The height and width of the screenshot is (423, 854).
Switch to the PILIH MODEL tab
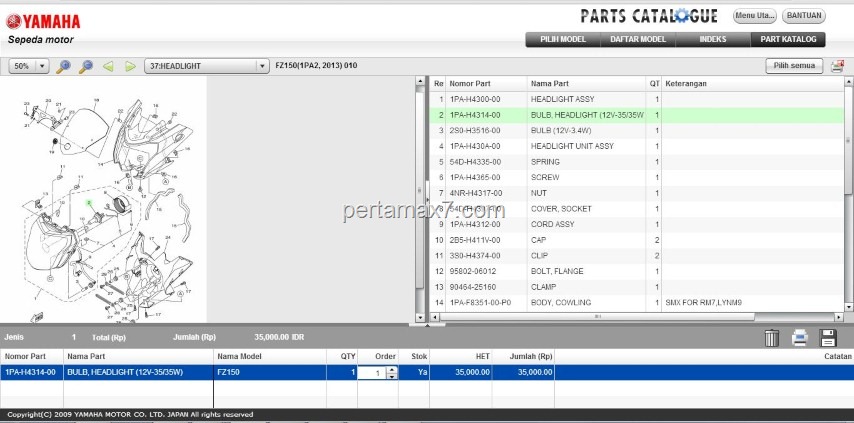point(563,39)
